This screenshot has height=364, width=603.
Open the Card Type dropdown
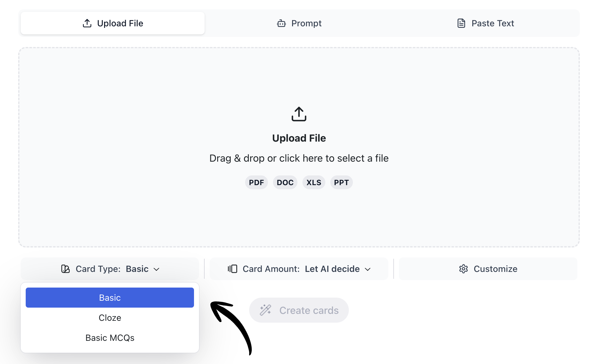tap(110, 269)
